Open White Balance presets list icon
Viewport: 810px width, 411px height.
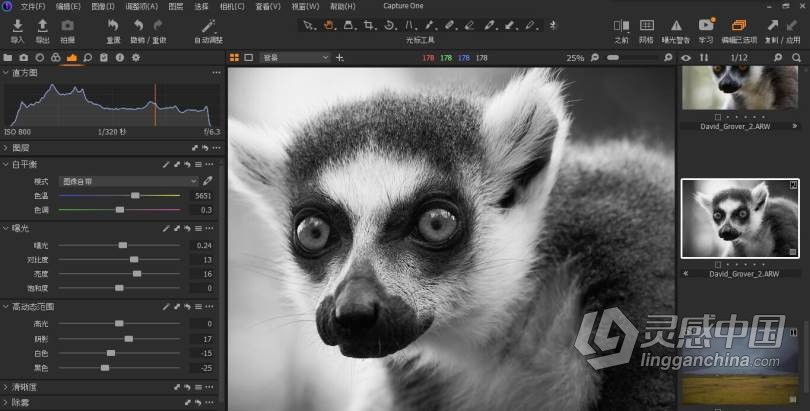pos(198,164)
